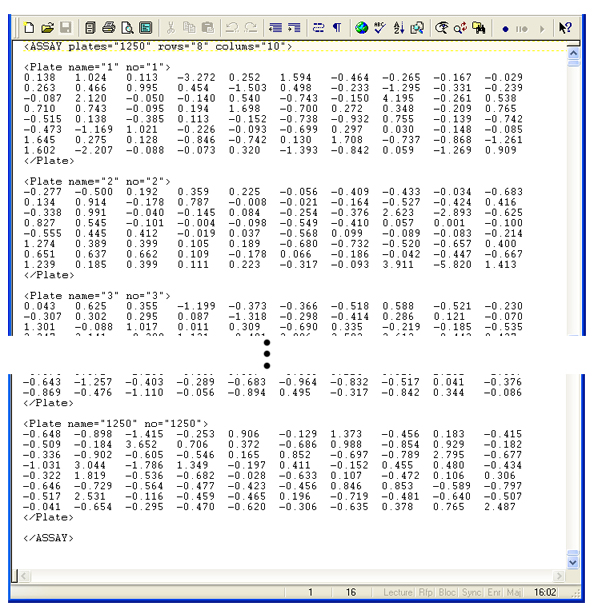Click the horizontal scrollbar right arrow
598x614 pixels.
point(559,576)
